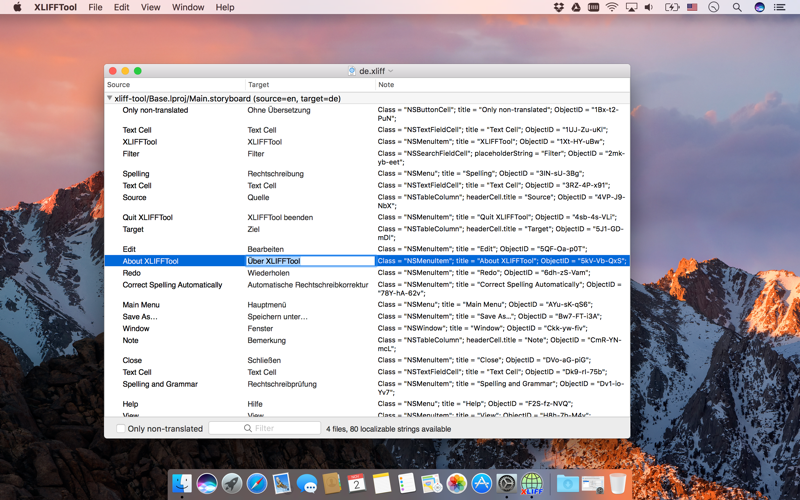Click the Source column header

(x=175, y=85)
